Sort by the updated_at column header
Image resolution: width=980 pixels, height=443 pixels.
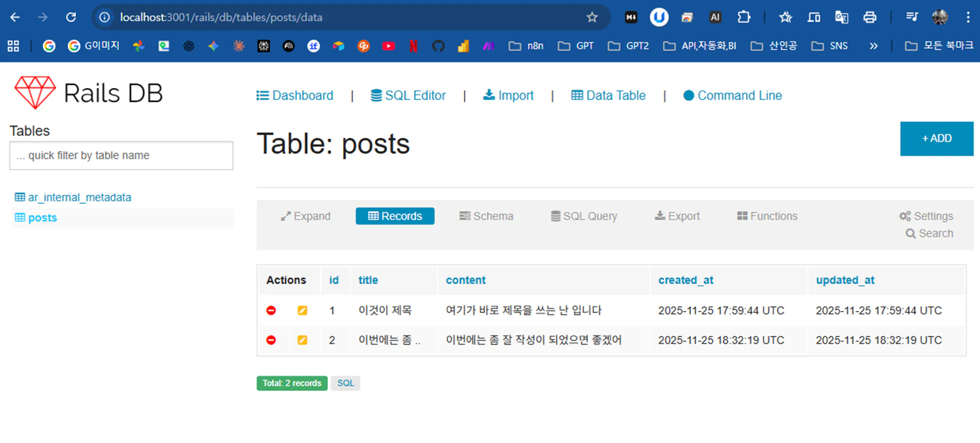coord(845,280)
